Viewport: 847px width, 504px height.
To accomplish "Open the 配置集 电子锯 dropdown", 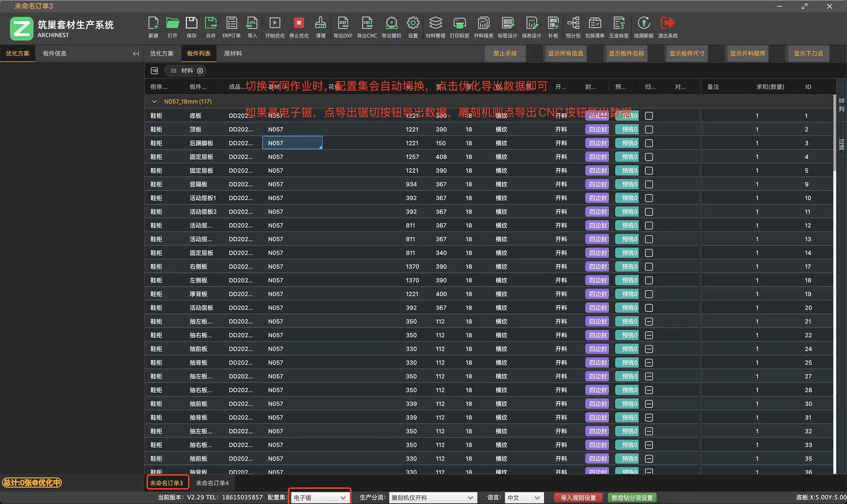I will (320, 498).
